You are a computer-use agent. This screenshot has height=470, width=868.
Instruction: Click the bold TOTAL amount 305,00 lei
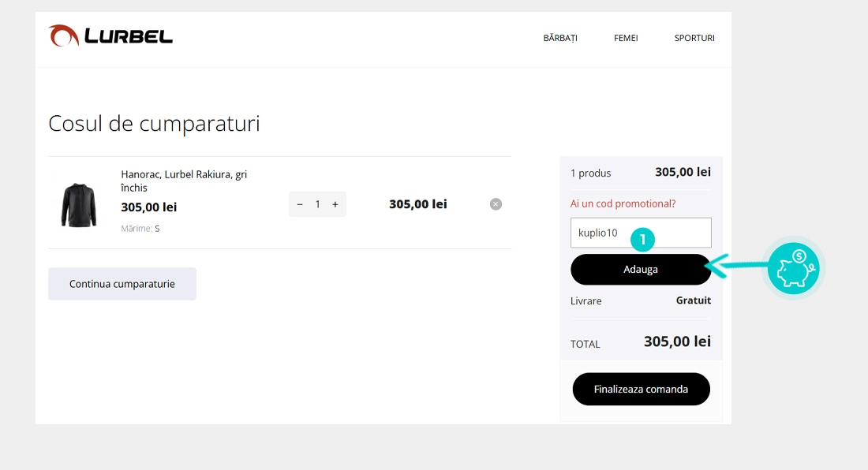point(677,341)
